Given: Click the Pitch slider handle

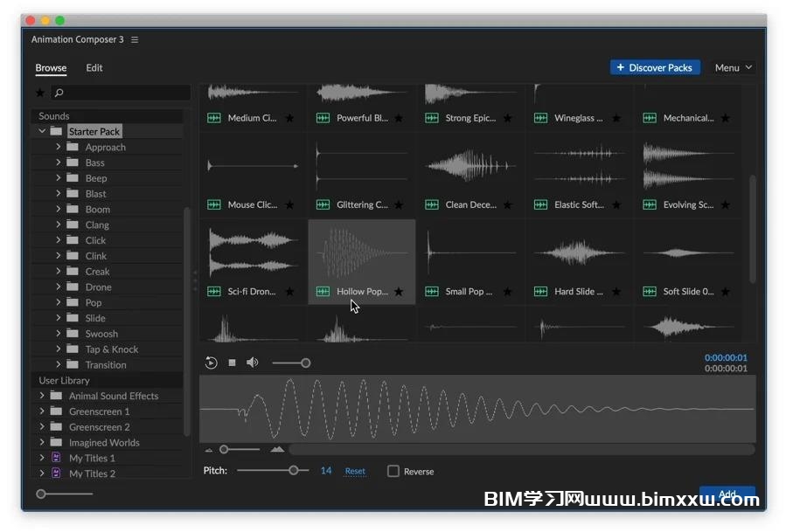Looking at the screenshot, I should tap(294, 470).
